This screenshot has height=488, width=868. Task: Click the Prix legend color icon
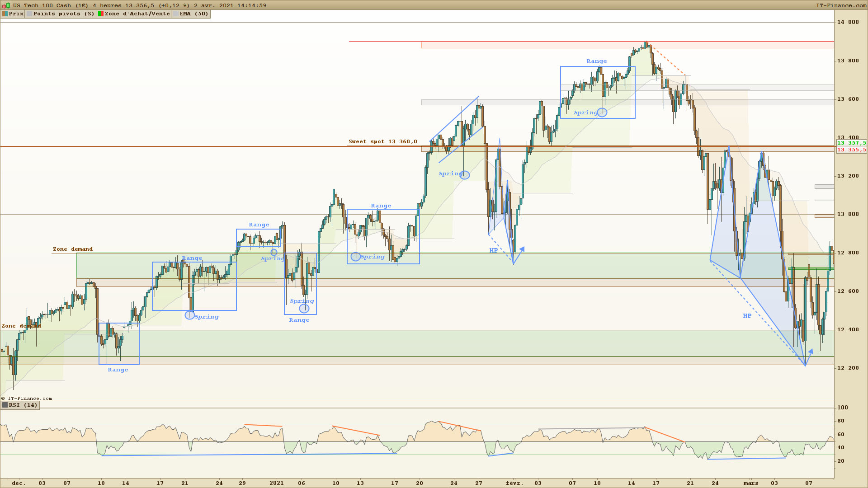[x=5, y=14]
